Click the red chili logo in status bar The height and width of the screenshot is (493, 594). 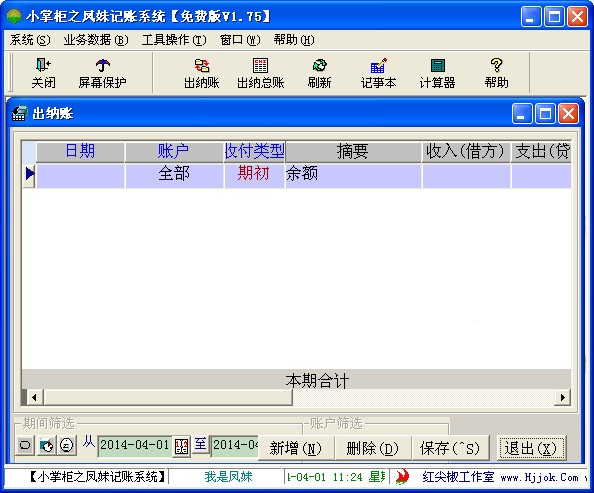[x=402, y=476]
